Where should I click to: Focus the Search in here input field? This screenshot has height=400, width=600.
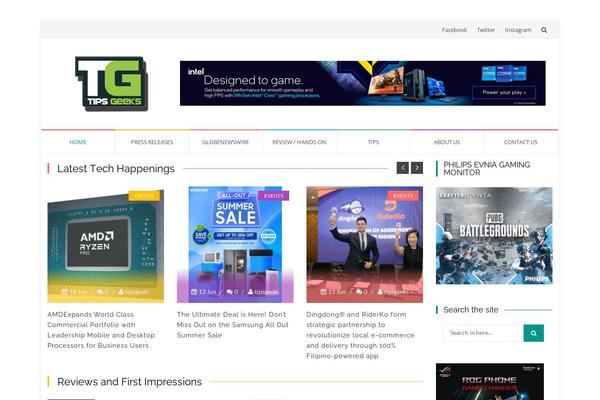click(483, 333)
